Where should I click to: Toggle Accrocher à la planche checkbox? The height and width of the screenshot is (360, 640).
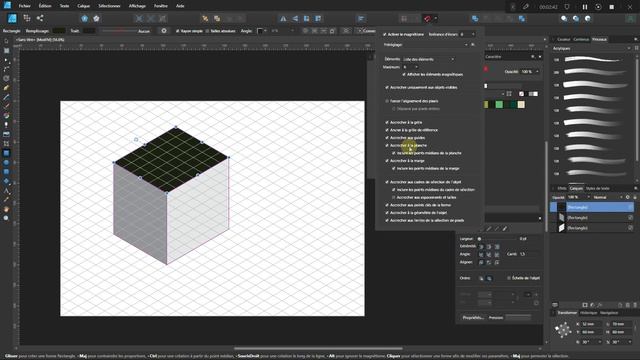pos(387,145)
